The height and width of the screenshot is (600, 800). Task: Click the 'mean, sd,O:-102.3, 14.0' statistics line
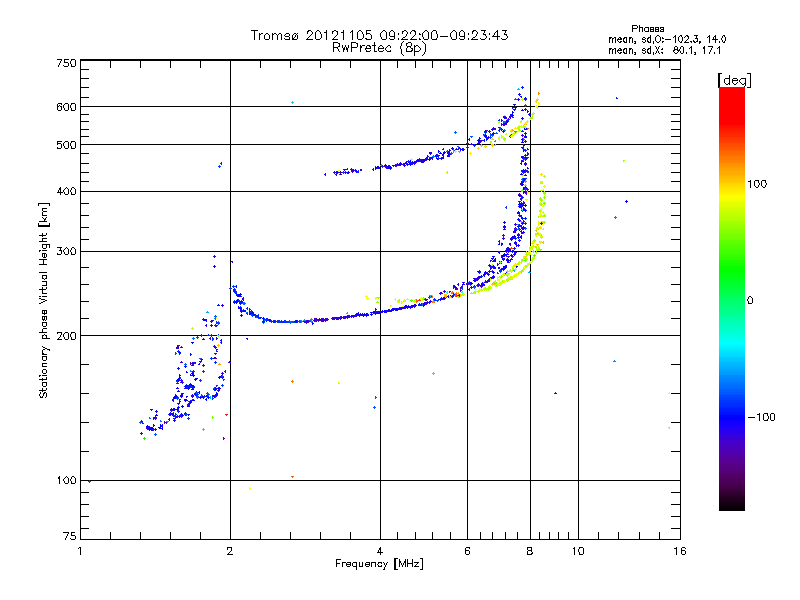(x=667, y=40)
